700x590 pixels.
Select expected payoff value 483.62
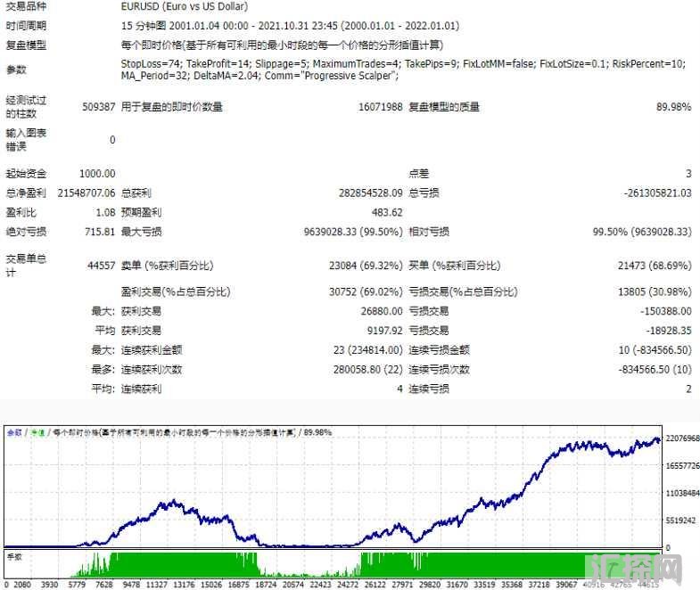pyautogui.click(x=387, y=212)
